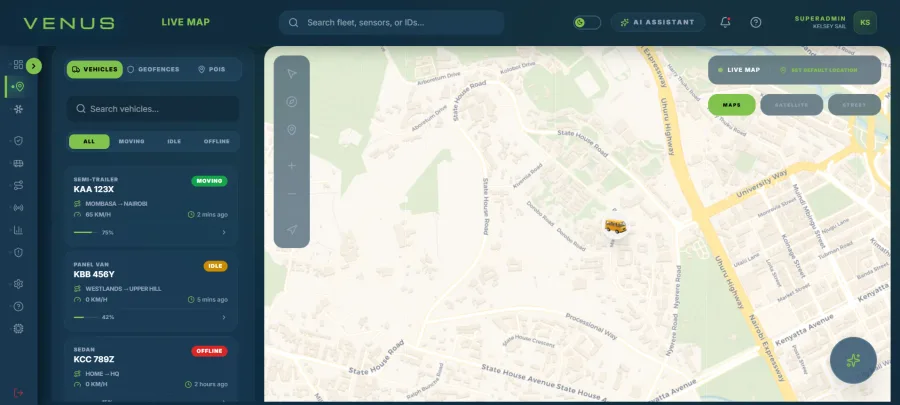Click the OFFLINE status badge
Viewport: 900px width, 405px height.
tap(210, 351)
